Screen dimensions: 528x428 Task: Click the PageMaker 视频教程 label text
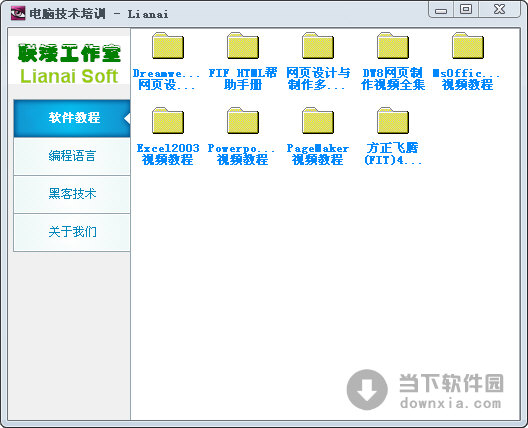[x=318, y=154]
